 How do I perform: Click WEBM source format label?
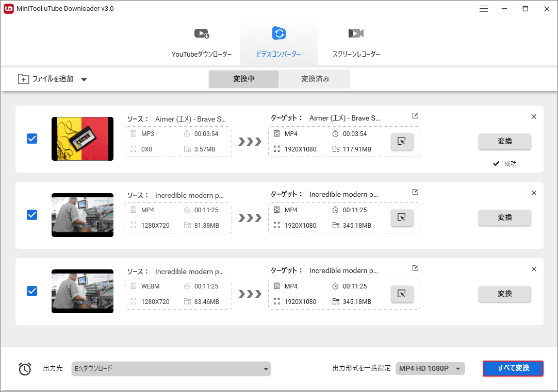(x=151, y=286)
